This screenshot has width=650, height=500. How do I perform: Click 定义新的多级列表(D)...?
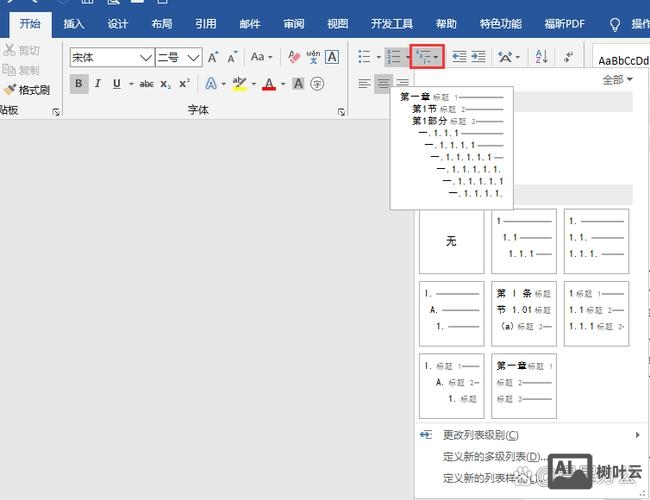494,456
